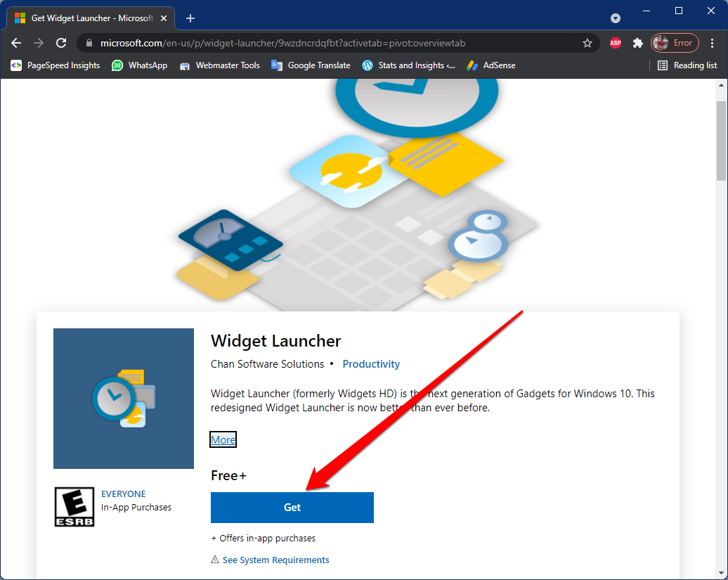Screen dimensions: 728x580
Task: Open the Adblock Plus extension
Action: tap(616, 43)
